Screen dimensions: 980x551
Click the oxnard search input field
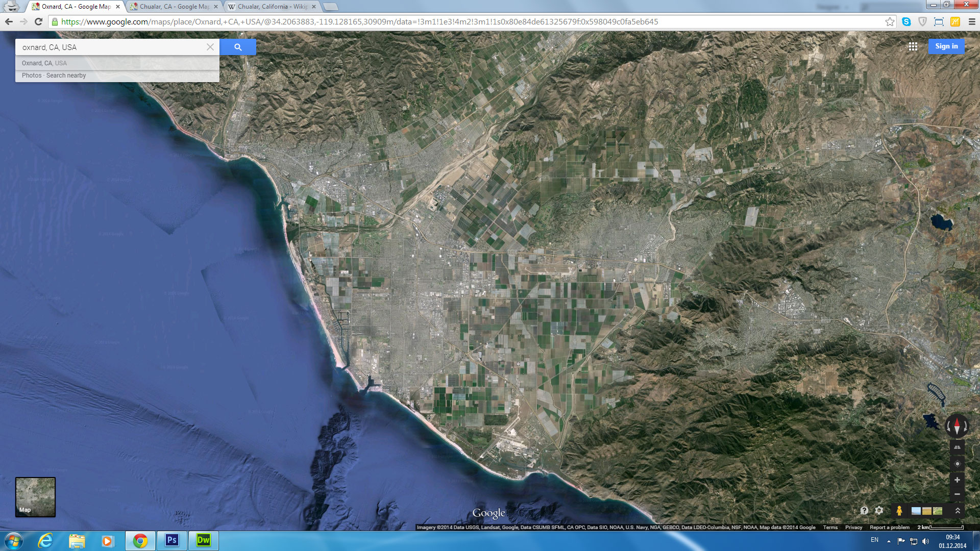[112, 47]
